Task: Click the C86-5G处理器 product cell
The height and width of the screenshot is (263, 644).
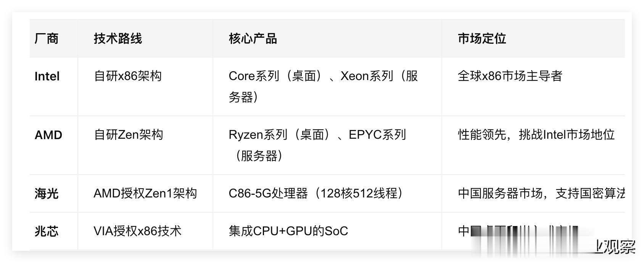Action: point(316,193)
